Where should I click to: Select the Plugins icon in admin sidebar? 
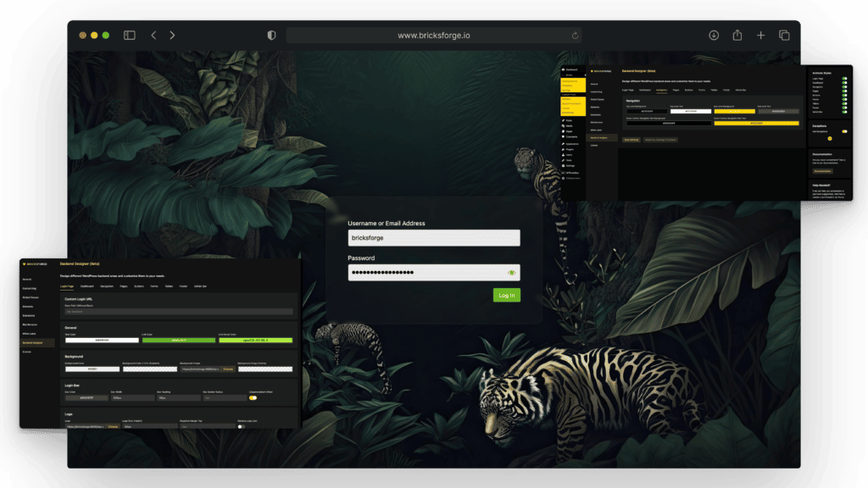point(565,149)
